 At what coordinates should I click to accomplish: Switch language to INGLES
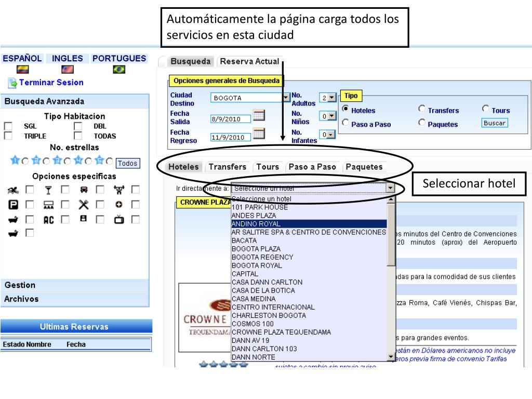(x=67, y=58)
